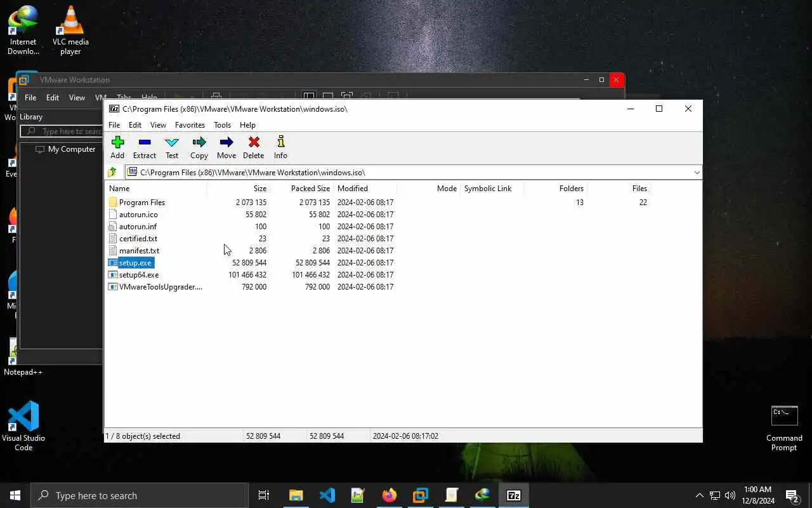The width and height of the screenshot is (812, 508).
Task: Open Firefox from taskbar
Action: 390,495
